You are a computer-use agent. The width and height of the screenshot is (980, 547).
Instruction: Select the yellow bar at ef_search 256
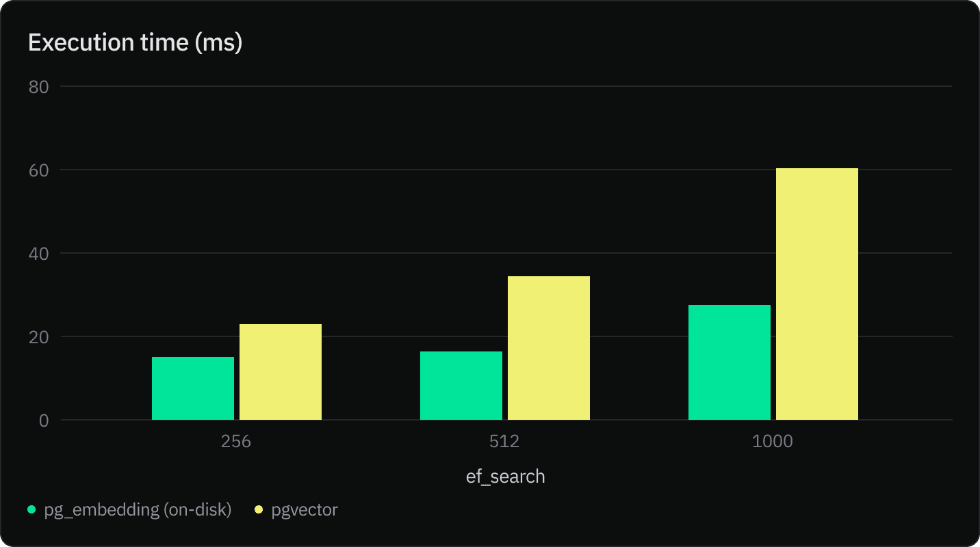click(x=281, y=372)
